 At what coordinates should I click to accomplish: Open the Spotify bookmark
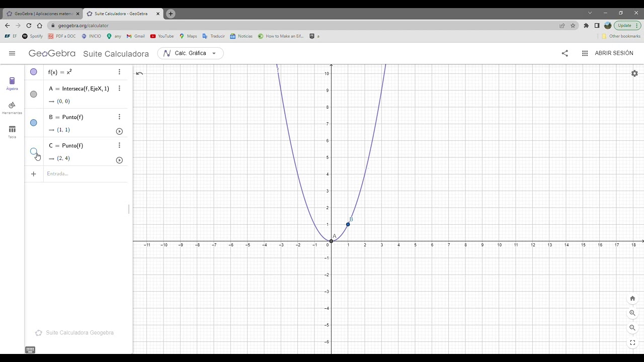pyautogui.click(x=33, y=36)
